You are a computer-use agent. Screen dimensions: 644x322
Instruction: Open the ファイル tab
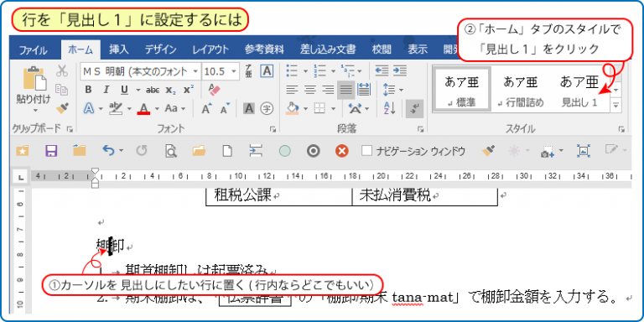(33, 50)
